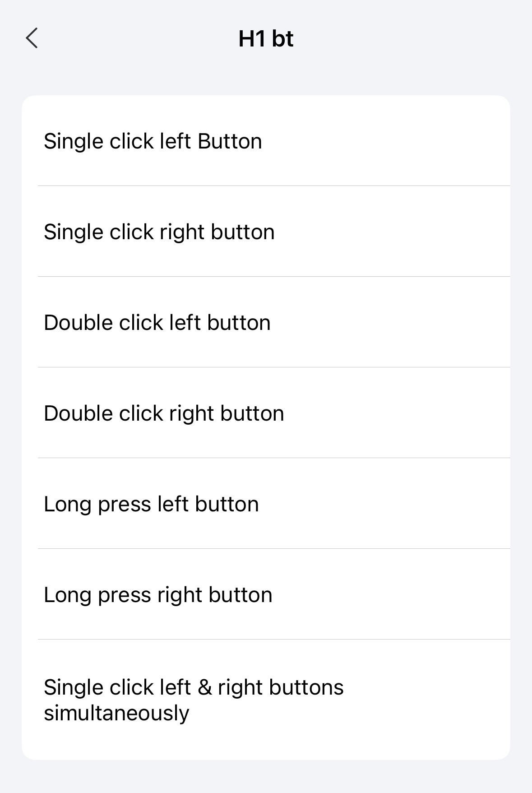This screenshot has width=532, height=793.
Task: Select Long press right button row
Action: point(266,595)
